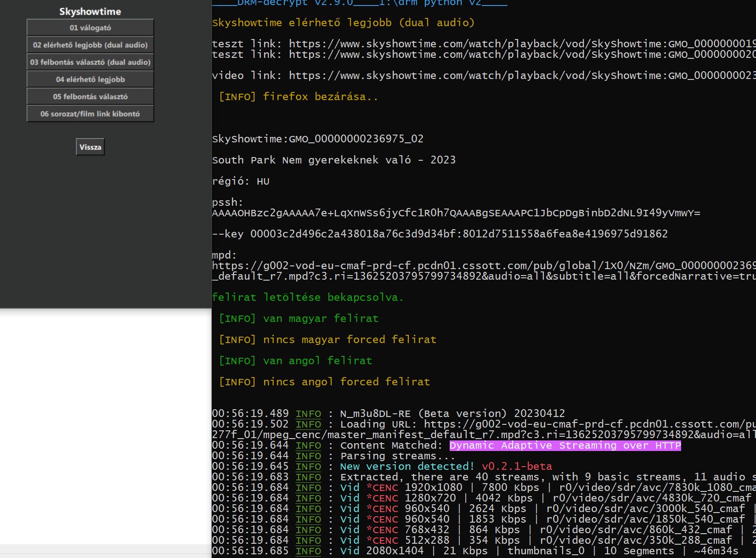Click the DRM-decrypt v2.9.0 title line

[x=360, y=3]
